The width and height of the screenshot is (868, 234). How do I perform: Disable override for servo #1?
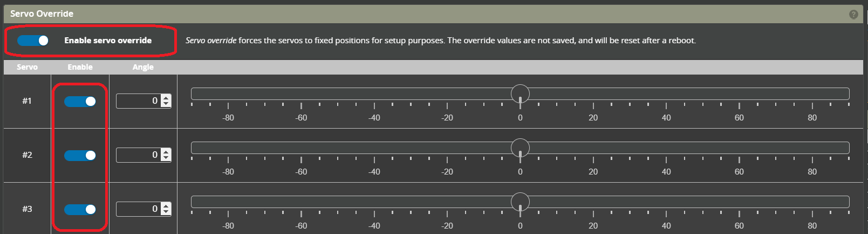[80, 102]
